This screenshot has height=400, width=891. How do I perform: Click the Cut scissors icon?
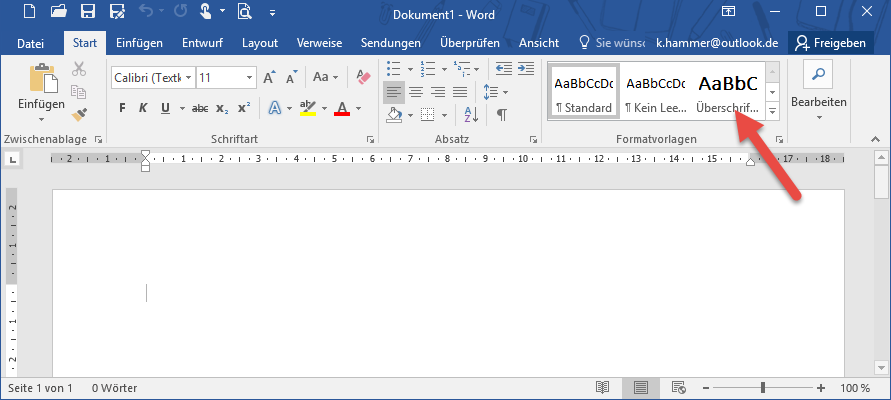click(80, 69)
